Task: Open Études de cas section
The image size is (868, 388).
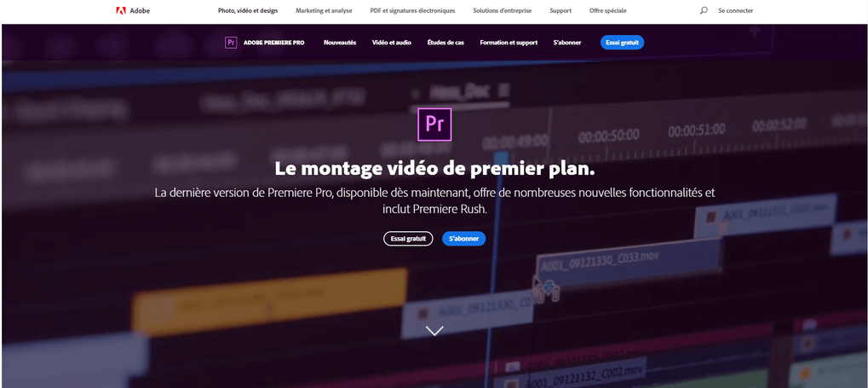Action: click(445, 43)
